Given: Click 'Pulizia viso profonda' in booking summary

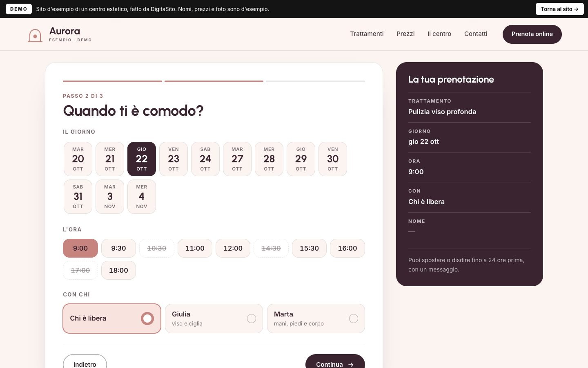Looking at the screenshot, I should pos(442,112).
